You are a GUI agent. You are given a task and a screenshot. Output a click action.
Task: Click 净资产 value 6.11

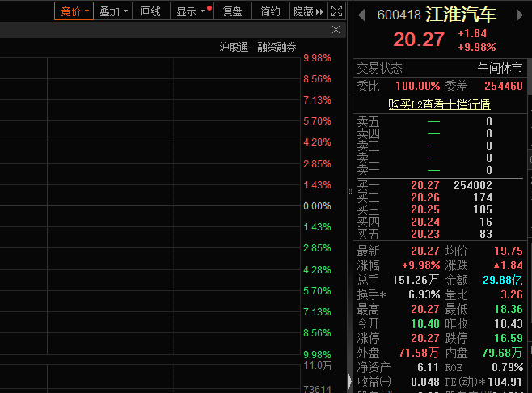pyautogui.click(x=429, y=368)
